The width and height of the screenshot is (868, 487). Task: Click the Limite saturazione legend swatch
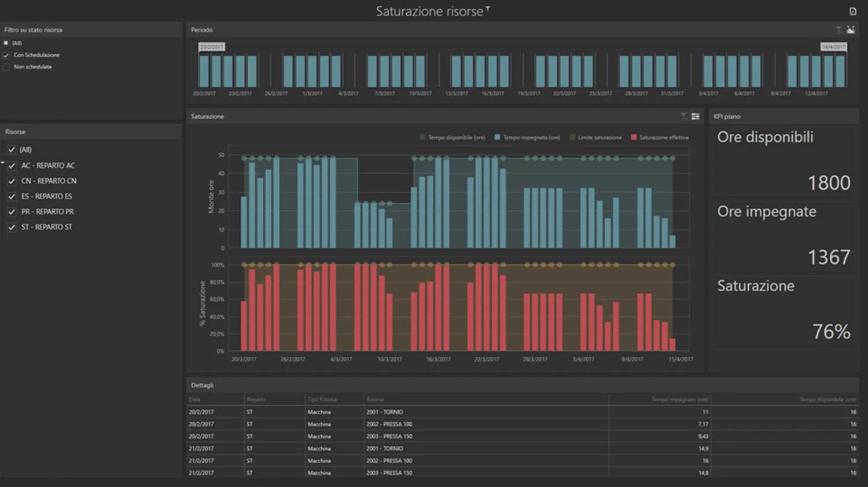[572, 138]
